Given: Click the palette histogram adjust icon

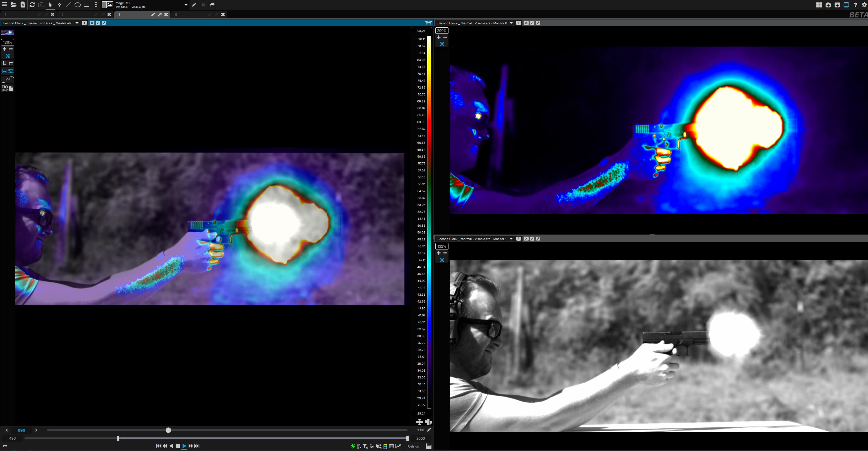Looking at the screenshot, I should pos(428,422).
